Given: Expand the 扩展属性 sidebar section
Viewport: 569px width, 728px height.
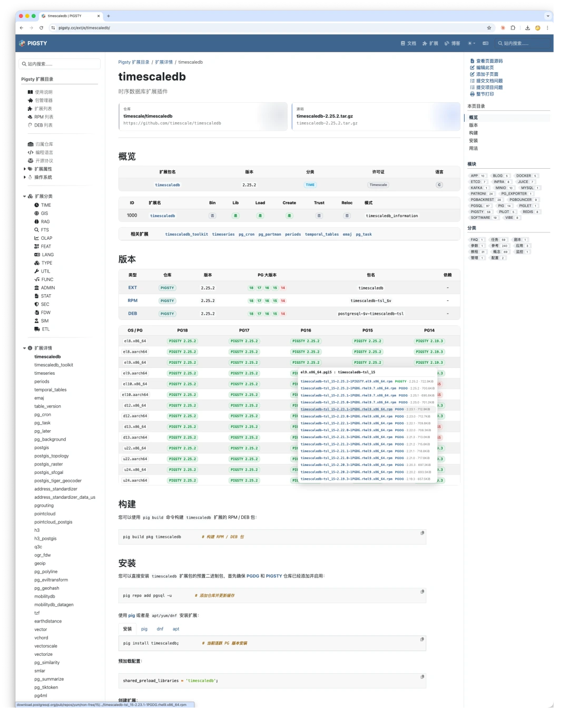Looking at the screenshot, I should pos(25,169).
